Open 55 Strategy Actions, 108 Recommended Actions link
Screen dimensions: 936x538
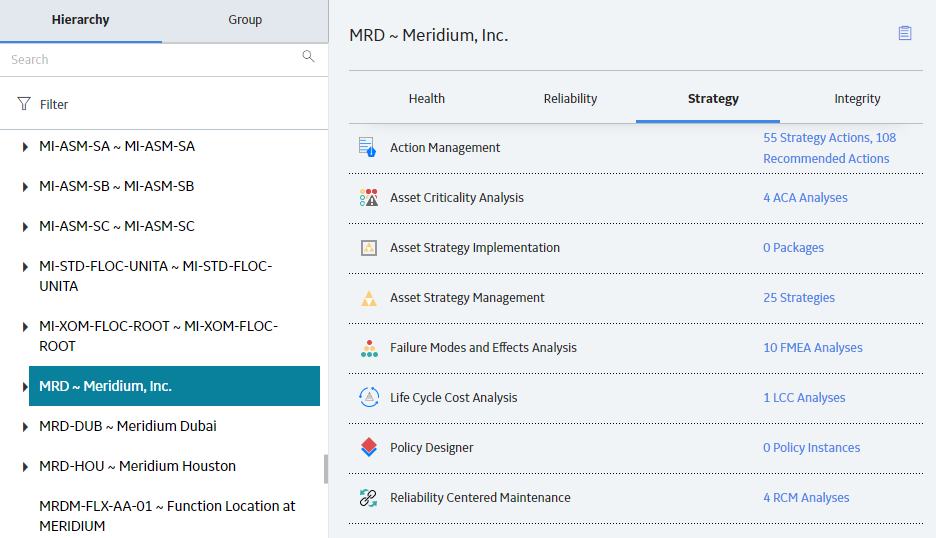829,148
